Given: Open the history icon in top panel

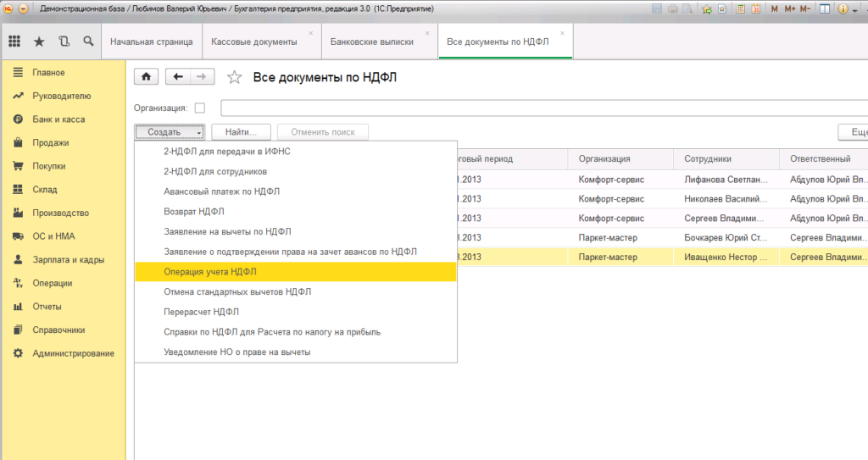Looking at the screenshot, I should 64,42.
